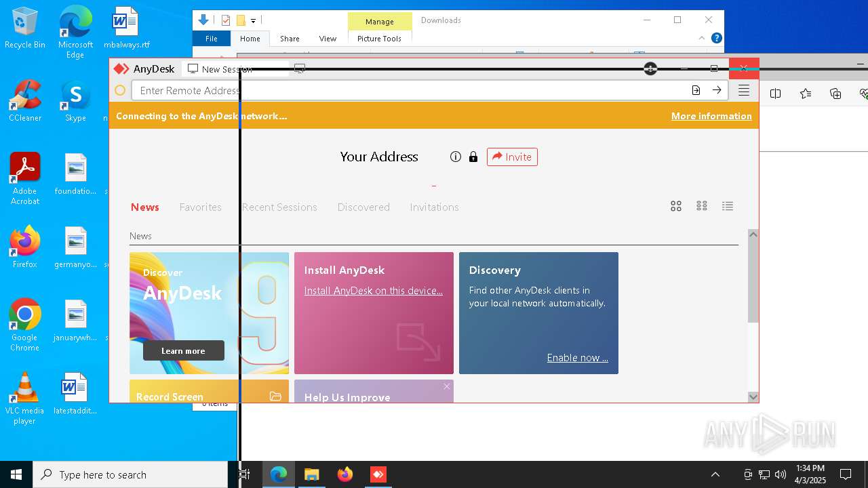Select the Favorites tab
The width and height of the screenshot is (868, 488).
tap(200, 207)
